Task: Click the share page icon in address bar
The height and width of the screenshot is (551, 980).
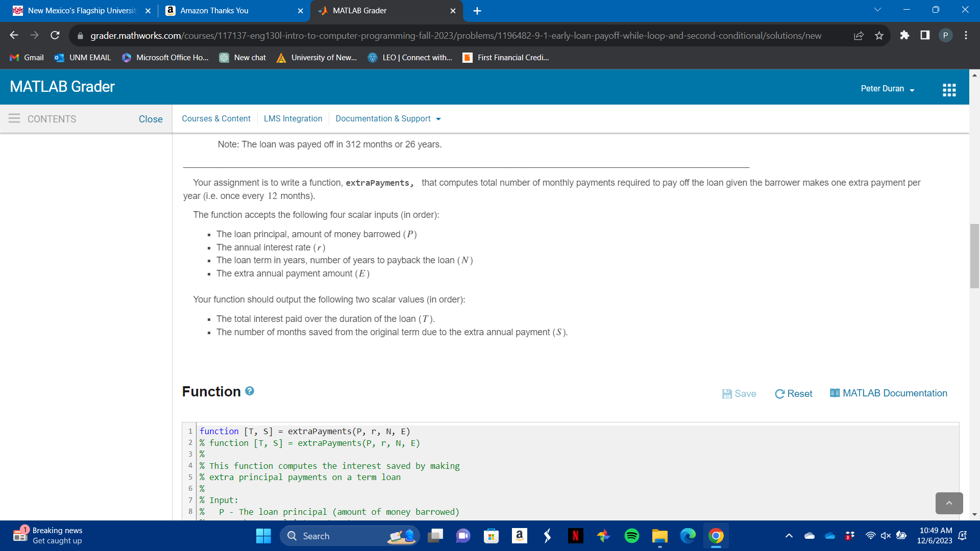Action: (859, 35)
